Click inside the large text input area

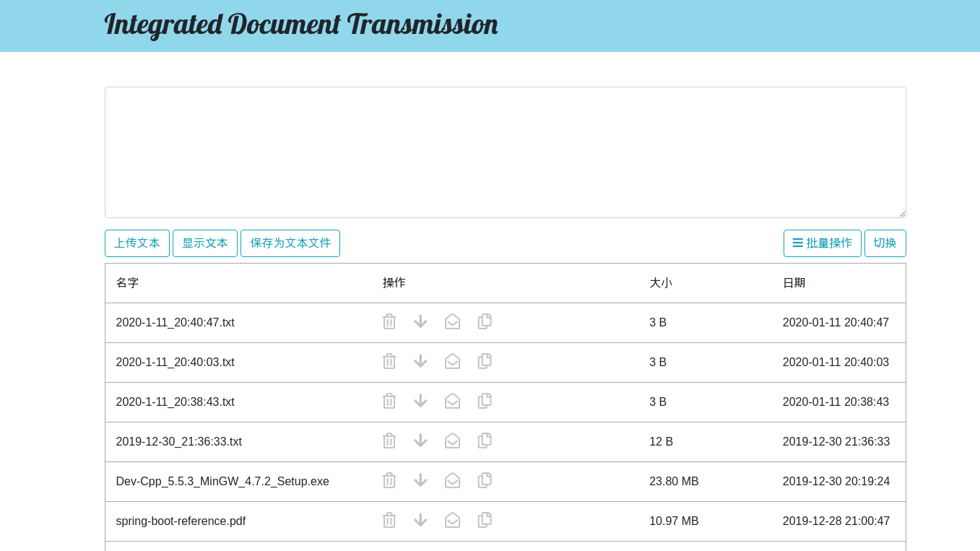505,152
